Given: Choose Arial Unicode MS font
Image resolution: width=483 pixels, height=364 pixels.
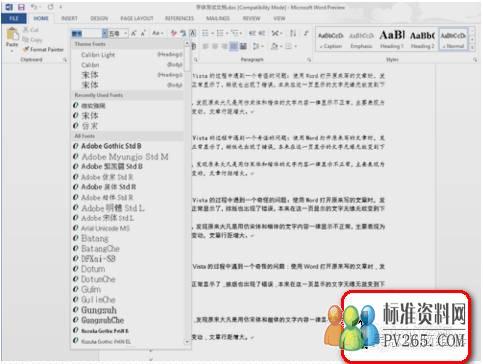Looking at the screenshot, I should click(x=128, y=228).
